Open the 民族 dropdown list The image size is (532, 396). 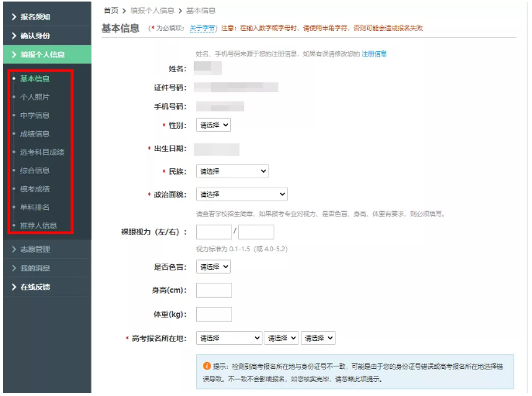coord(232,171)
